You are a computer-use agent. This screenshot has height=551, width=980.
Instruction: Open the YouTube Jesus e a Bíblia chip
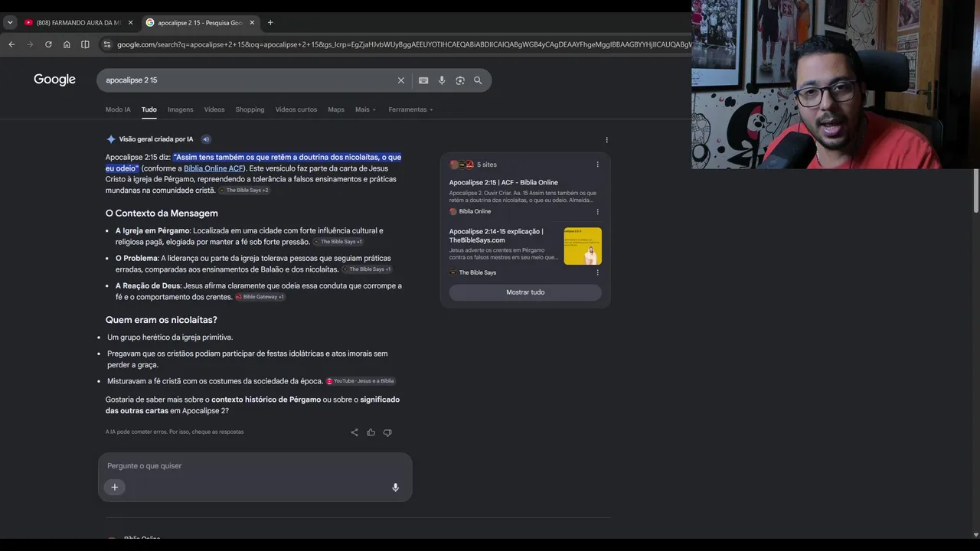click(x=361, y=381)
